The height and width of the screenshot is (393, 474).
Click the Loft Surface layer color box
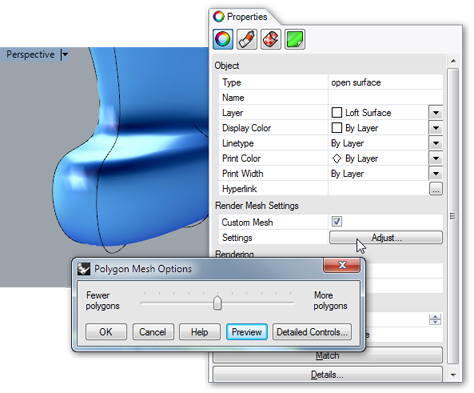tap(337, 113)
